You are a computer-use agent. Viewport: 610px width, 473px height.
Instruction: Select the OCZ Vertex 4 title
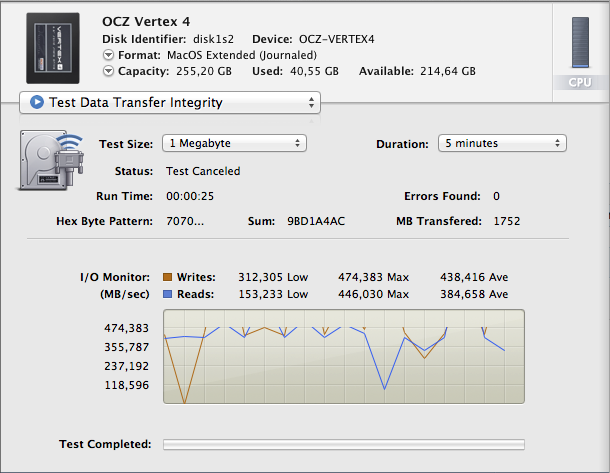pos(146,21)
